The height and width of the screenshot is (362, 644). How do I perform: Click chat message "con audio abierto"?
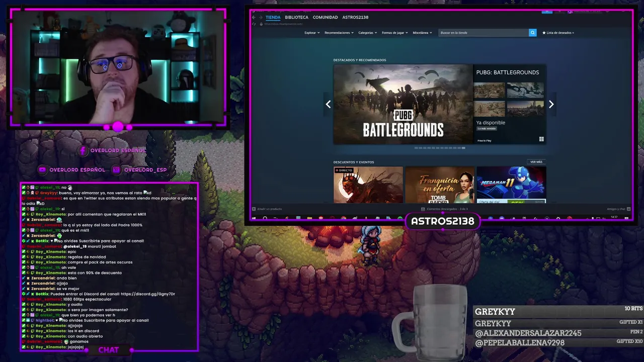(85, 336)
